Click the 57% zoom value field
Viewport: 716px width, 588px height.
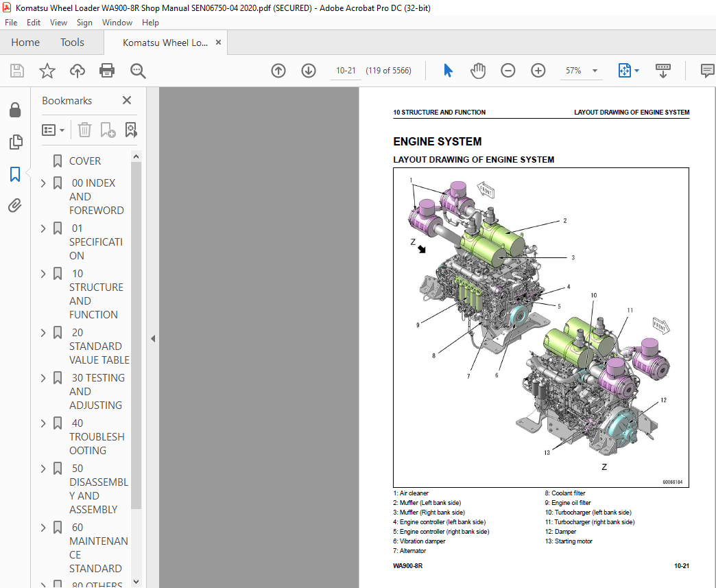pyautogui.click(x=574, y=71)
